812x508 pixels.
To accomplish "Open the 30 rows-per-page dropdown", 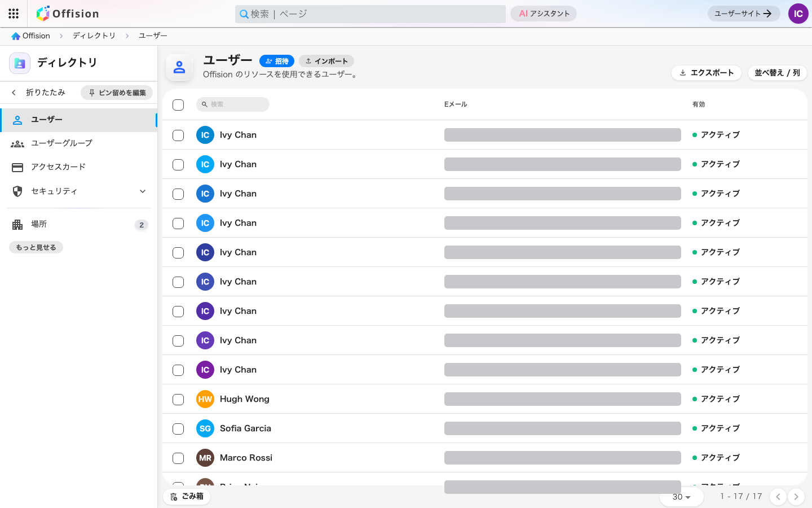I will [682, 497].
